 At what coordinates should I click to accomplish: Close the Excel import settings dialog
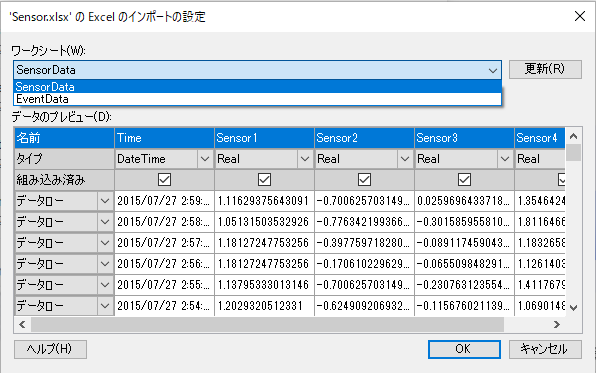[580, 16]
